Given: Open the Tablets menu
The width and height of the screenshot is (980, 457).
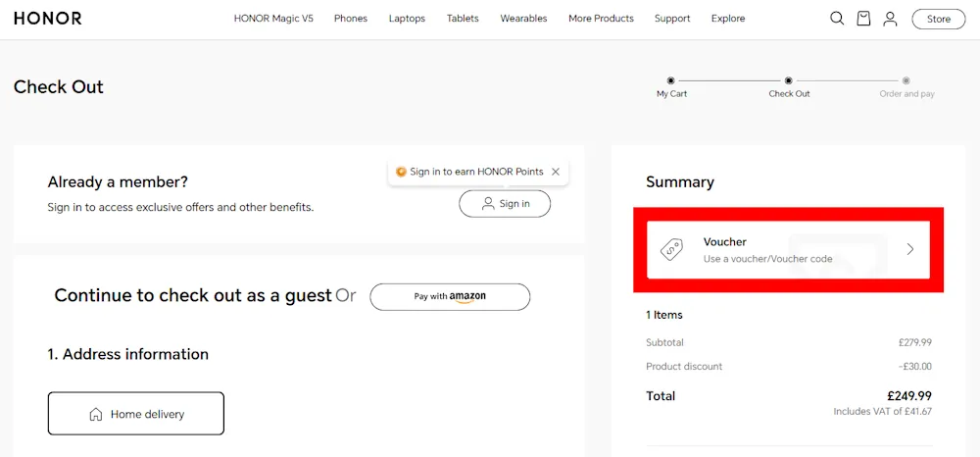Looking at the screenshot, I should coord(463,19).
